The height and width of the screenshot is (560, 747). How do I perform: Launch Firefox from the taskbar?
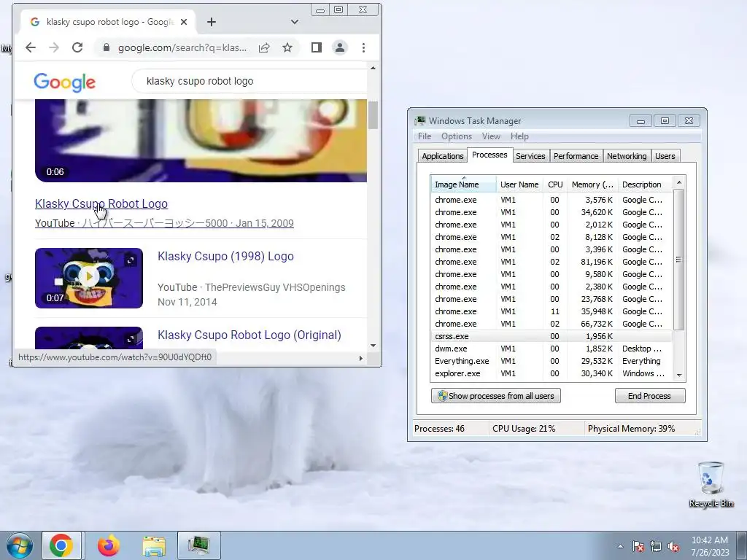coord(109,545)
